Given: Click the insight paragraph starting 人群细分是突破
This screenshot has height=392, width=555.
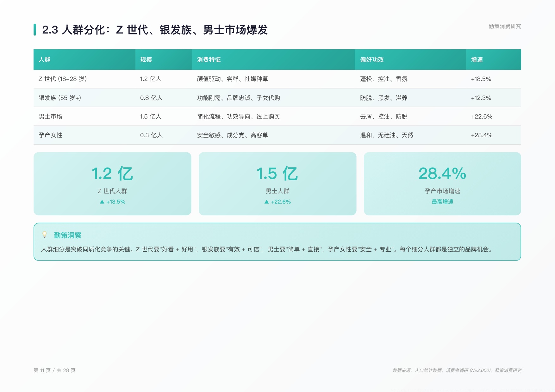Looking at the screenshot, I should (x=267, y=249).
